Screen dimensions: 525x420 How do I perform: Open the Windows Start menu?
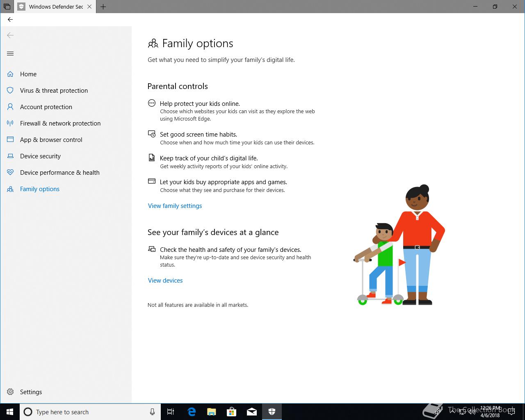pos(10,412)
